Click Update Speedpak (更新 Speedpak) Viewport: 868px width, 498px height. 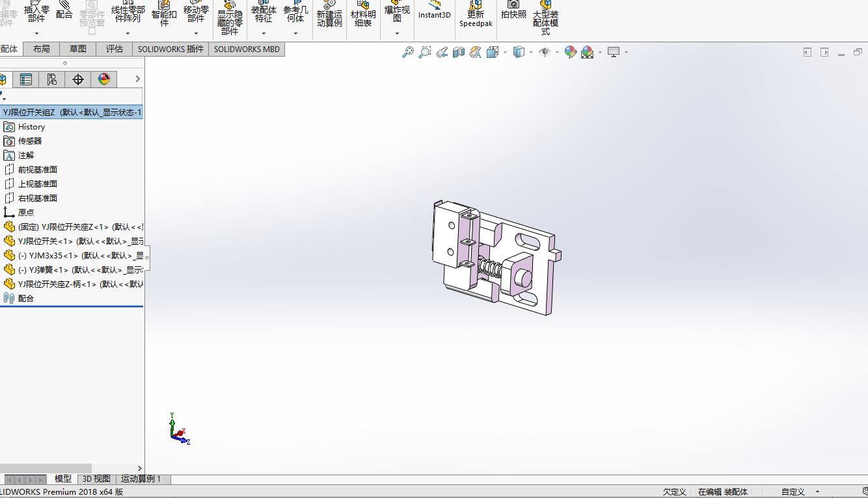476,14
